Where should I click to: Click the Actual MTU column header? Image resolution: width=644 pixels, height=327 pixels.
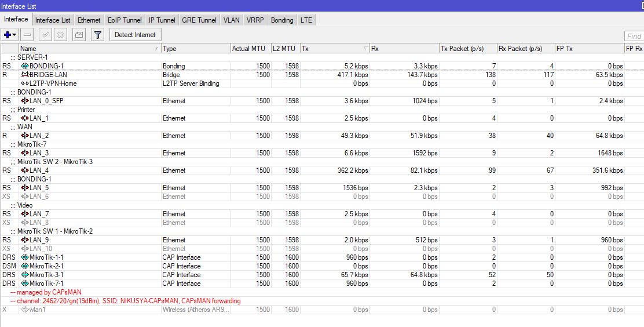coord(251,49)
